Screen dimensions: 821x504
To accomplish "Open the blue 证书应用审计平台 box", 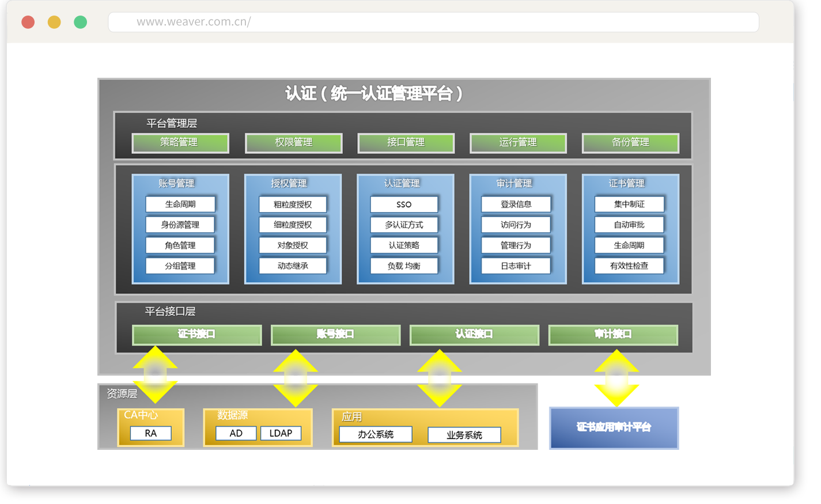I will (614, 428).
